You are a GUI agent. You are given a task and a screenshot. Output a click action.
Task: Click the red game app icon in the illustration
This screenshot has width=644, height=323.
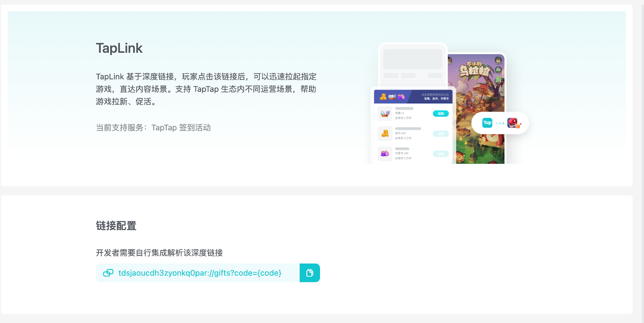(512, 123)
